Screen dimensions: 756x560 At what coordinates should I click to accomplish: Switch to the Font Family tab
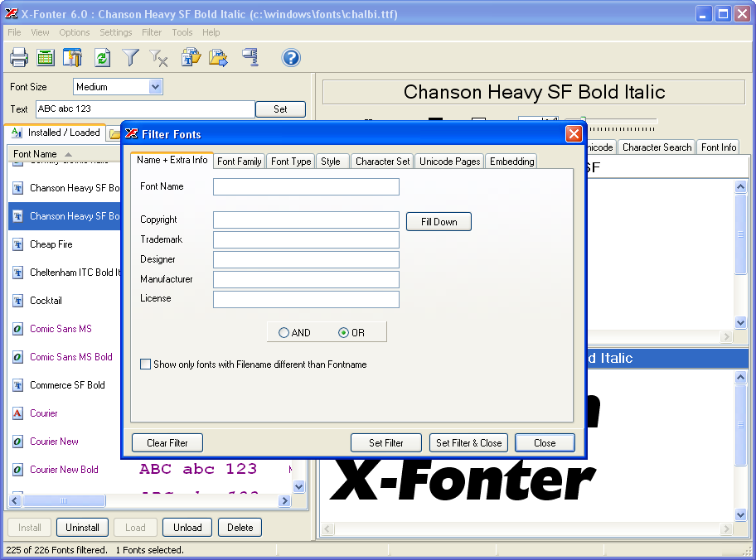point(239,161)
